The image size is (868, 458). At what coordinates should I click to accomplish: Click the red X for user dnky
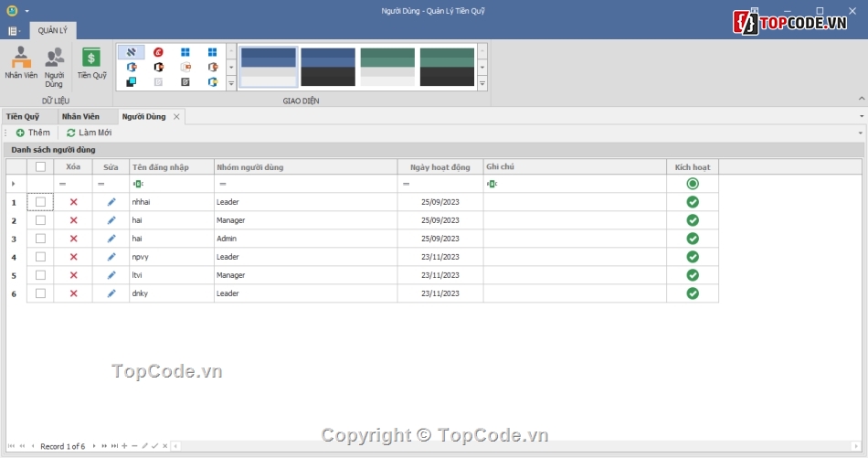tap(74, 293)
